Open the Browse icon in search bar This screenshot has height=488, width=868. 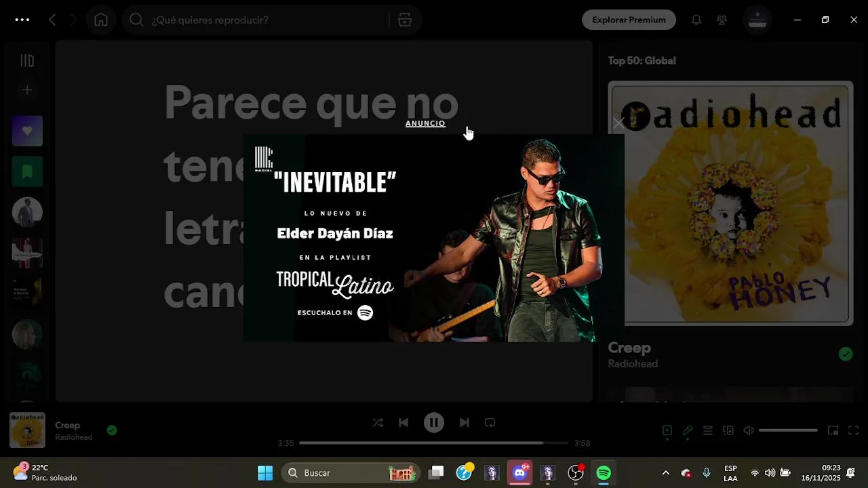tap(405, 20)
